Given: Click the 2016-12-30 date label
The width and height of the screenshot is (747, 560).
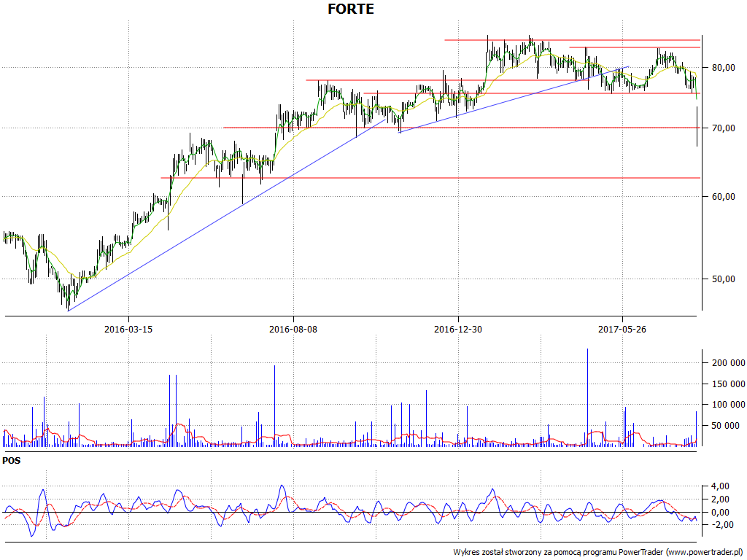Looking at the screenshot, I should [458, 329].
